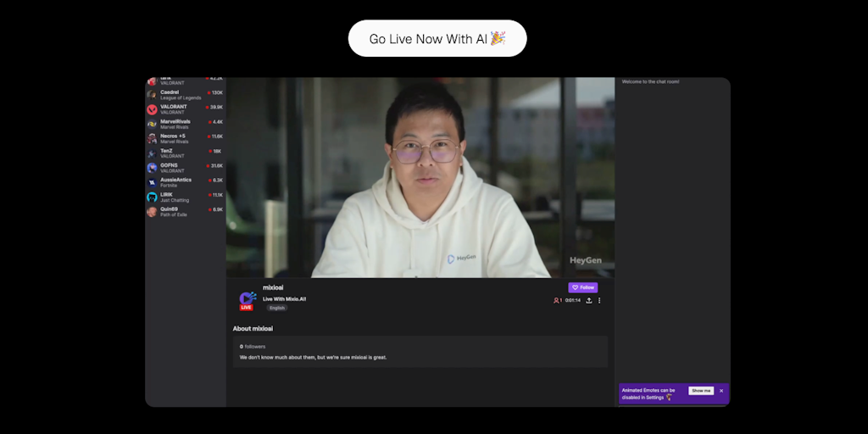The image size is (868, 434).
Task: Open the three-dot more options menu
Action: pos(599,301)
